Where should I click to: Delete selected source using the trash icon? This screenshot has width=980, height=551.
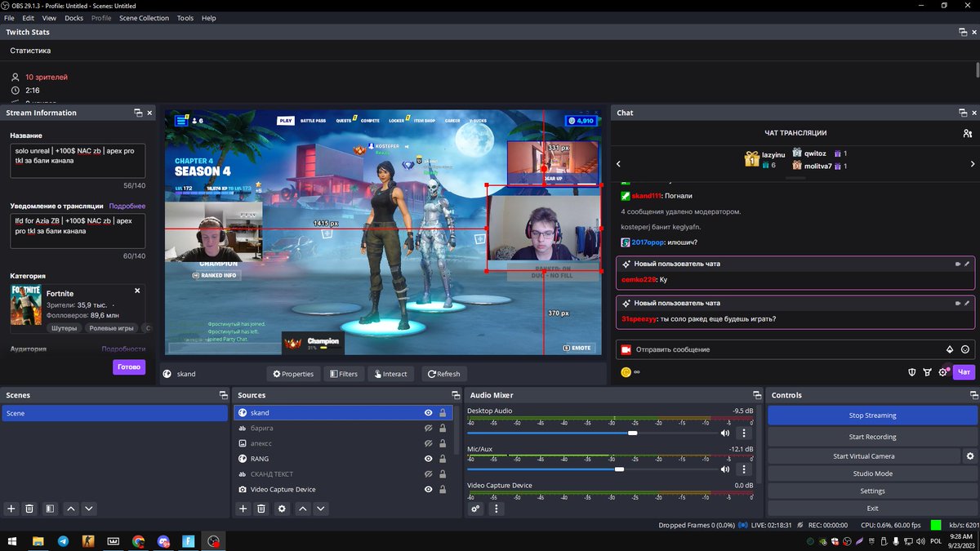point(261,509)
